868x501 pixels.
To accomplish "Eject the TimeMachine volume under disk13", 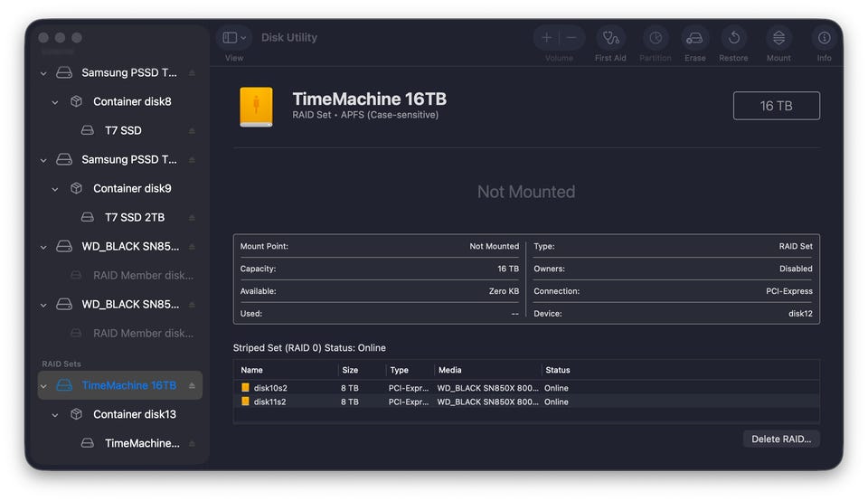I will click(x=192, y=443).
